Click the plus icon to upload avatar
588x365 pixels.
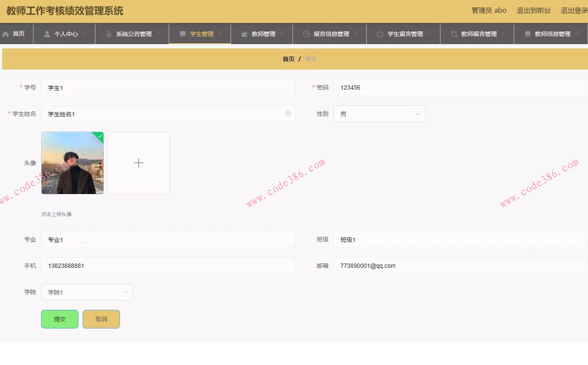tap(138, 163)
